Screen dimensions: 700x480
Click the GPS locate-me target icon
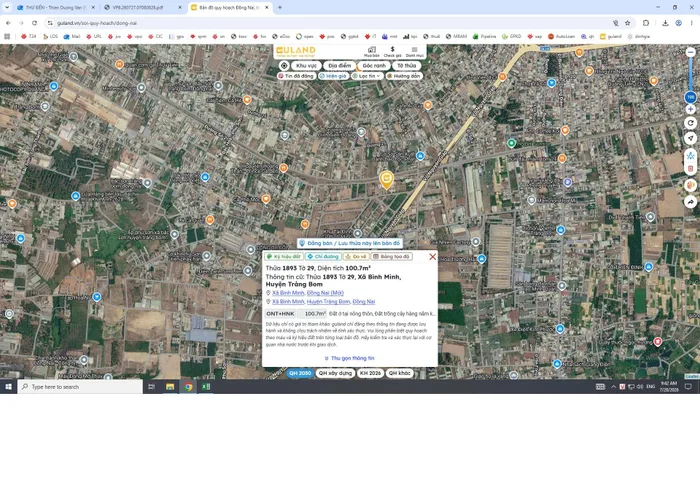tap(284, 66)
